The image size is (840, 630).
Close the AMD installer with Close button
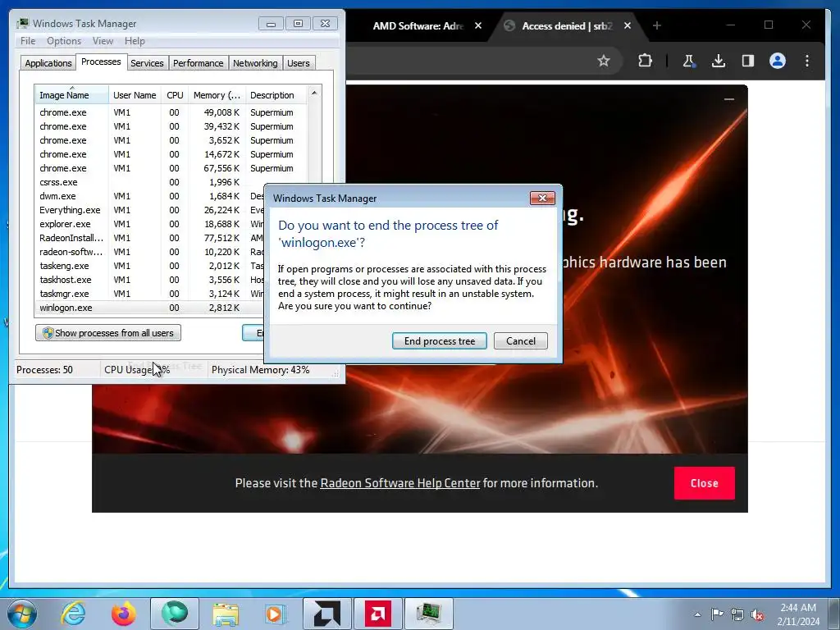704,483
